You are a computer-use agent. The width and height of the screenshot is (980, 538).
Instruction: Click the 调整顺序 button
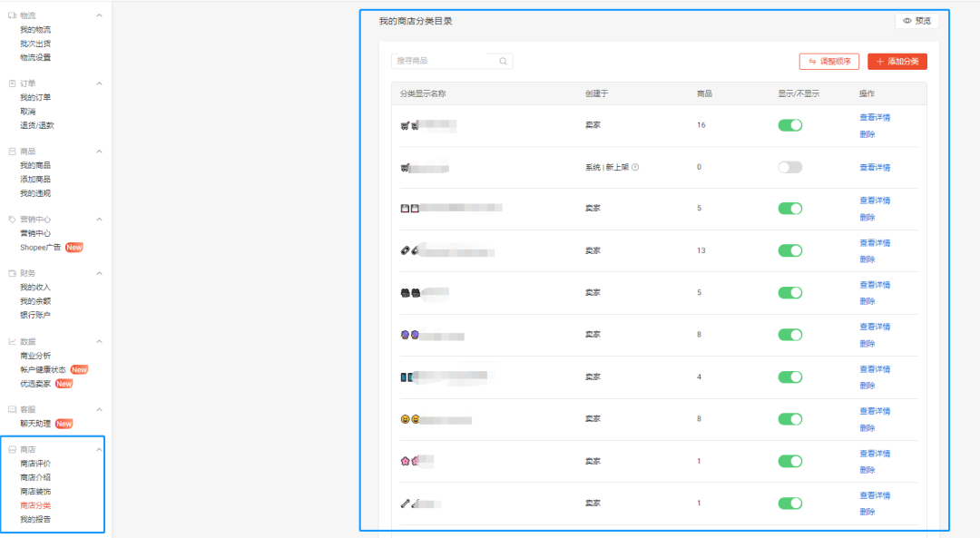pyautogui.click(x=828, y=62)
